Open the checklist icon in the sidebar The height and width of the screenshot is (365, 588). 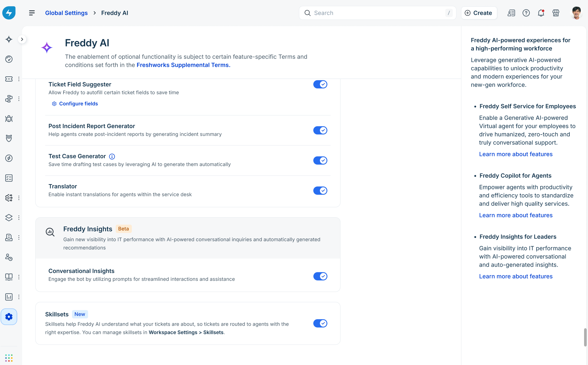coord(9,178)
